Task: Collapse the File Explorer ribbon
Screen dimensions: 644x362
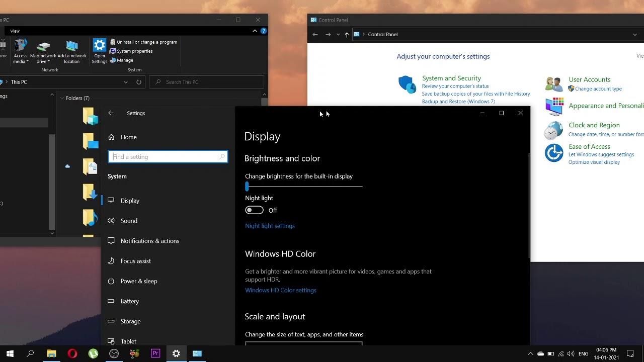Action: [255, 31]
